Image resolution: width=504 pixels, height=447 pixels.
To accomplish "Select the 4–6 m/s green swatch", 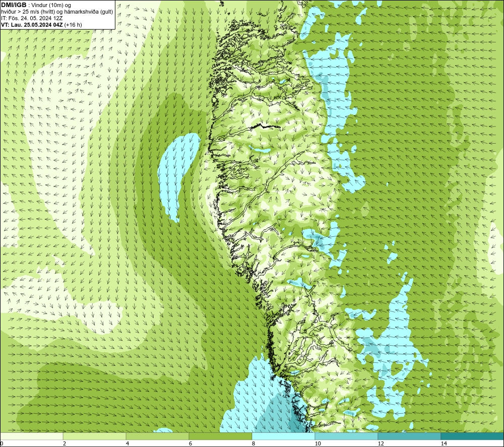I will [x=157, y=436].
